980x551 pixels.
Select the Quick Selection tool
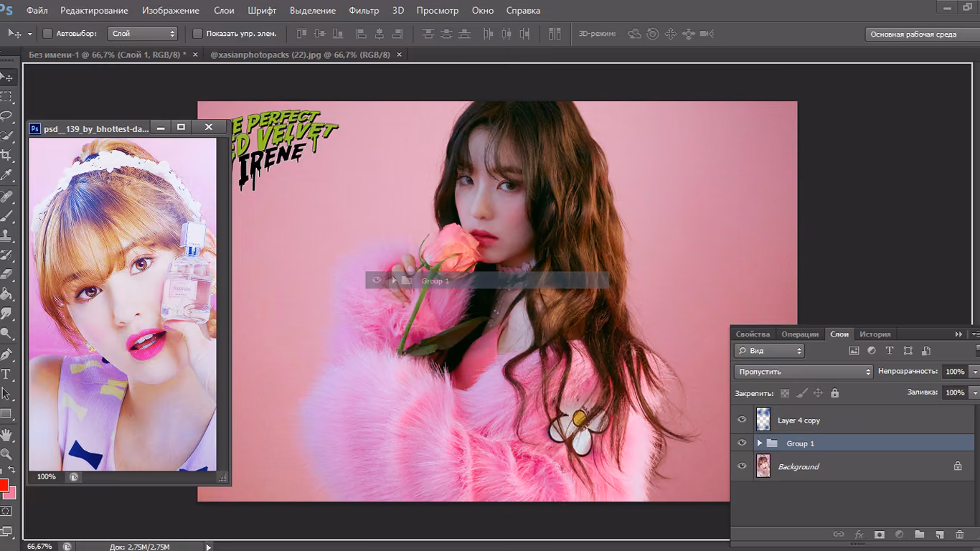(x=6, y=135)
